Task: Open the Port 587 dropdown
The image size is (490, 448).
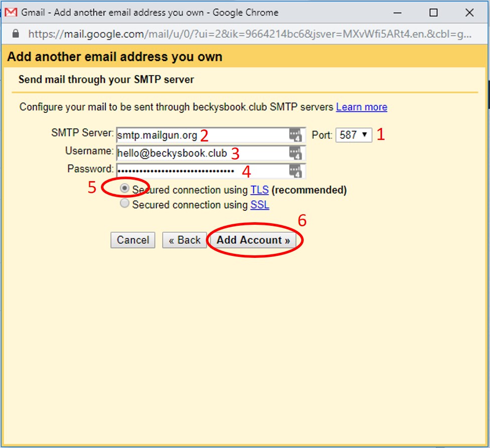Action: pos(354,135)
